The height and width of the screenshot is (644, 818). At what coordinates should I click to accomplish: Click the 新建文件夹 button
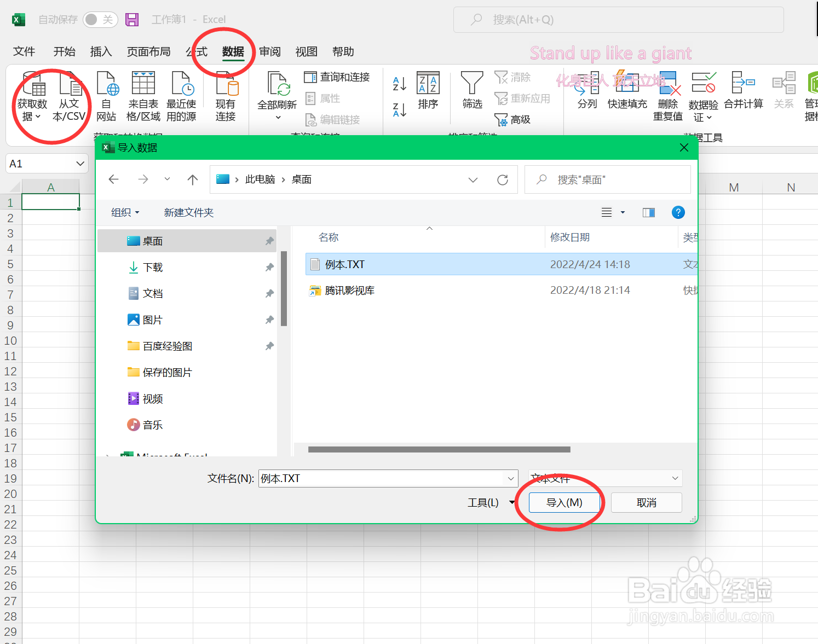pos(188,212)
